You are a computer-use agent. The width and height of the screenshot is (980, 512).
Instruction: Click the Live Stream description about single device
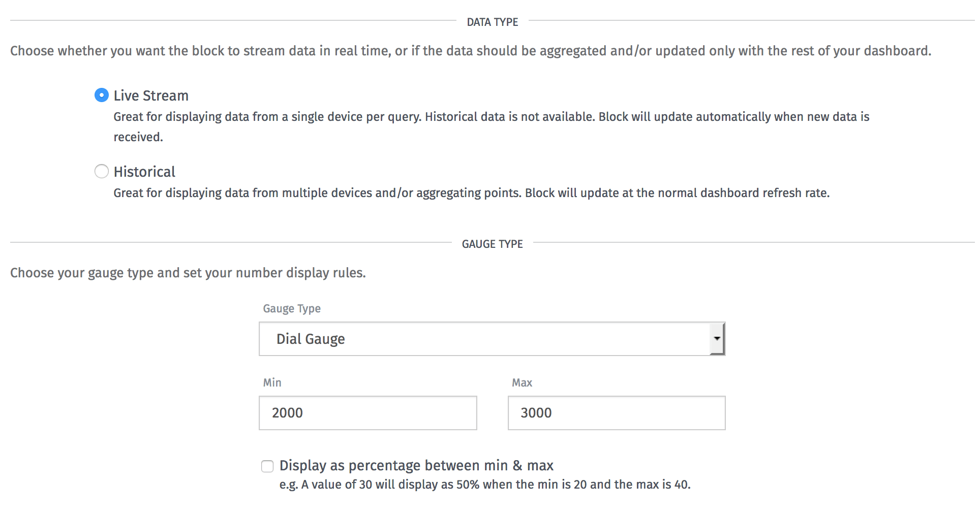pos(492,126)
